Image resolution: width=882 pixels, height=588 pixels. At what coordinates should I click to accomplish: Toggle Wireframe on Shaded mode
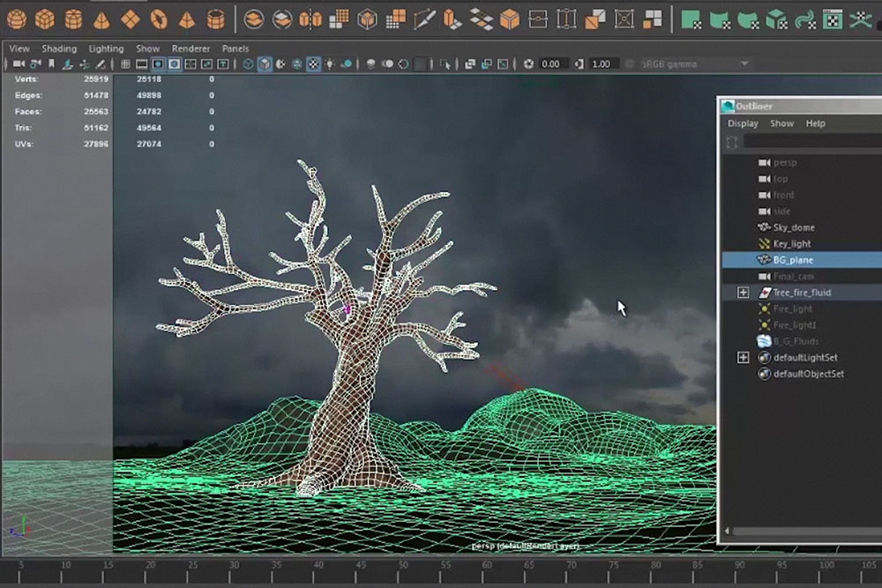[x=297, y=64]
